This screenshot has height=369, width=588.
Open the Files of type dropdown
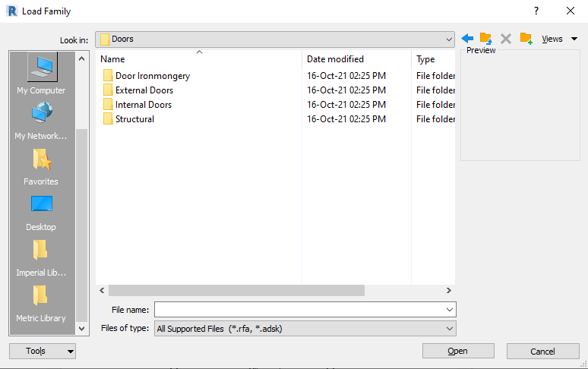click(x=305, y=329)
